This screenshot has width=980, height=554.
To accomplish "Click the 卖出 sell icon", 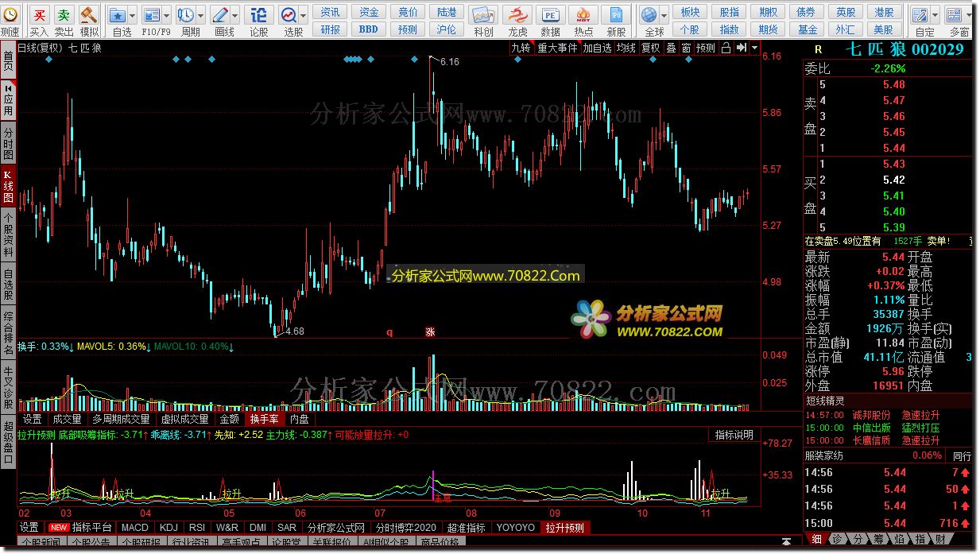I will (x=64, y=15).
